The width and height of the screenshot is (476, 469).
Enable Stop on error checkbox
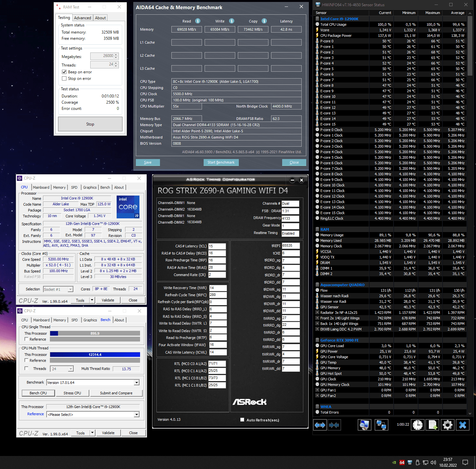64,79
